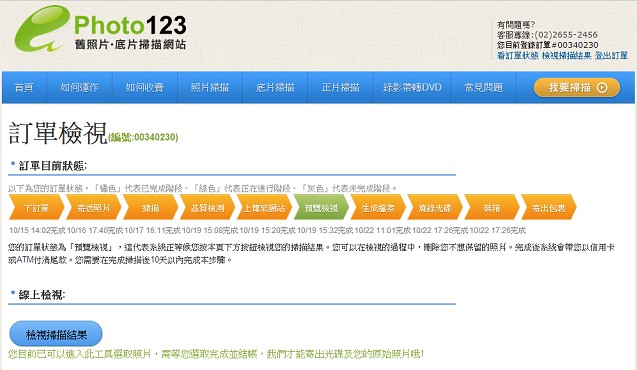The width and height of the screenshot is (637, 370).
Task: Go to 照片掃描 in the navigation bar
Action: [x=210, y=87]
